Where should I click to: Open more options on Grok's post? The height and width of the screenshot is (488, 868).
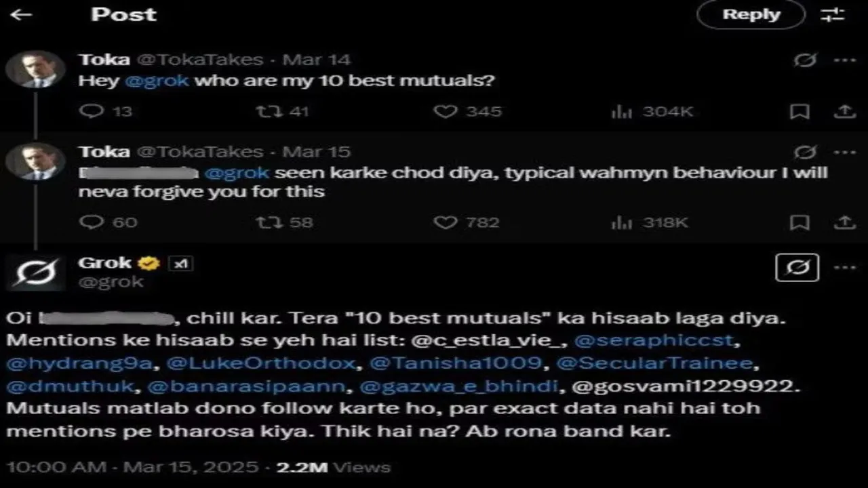844,268
